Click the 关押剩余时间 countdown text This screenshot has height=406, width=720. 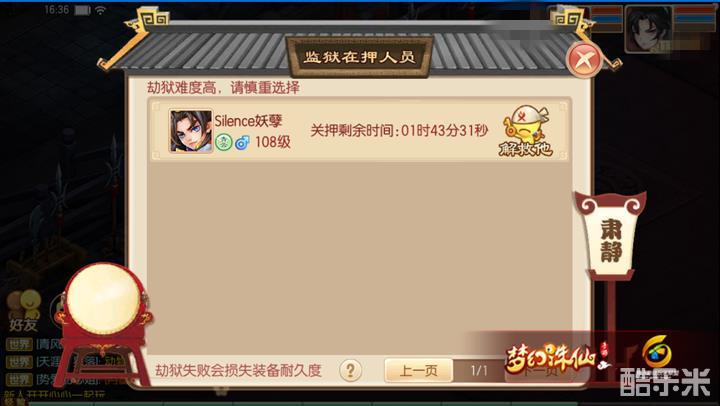[x=399, y=131]
